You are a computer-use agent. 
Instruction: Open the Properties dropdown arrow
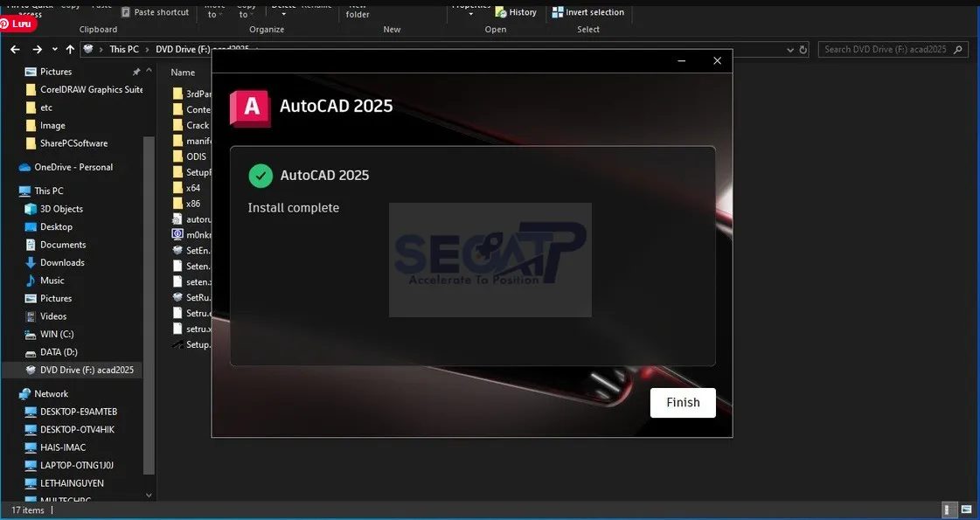(470, 12)
